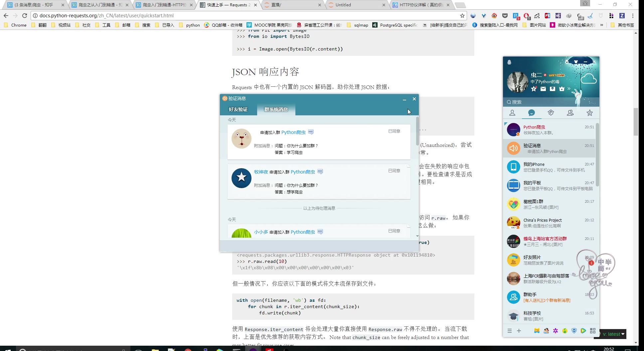Click Python爬虫 group link in first request

(293, 132)
